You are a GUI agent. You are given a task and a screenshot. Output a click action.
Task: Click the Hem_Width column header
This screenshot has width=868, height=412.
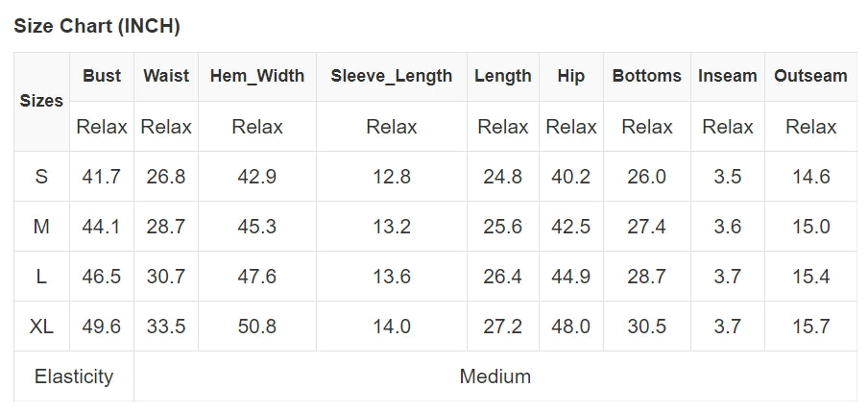click(x=257, y=76)
